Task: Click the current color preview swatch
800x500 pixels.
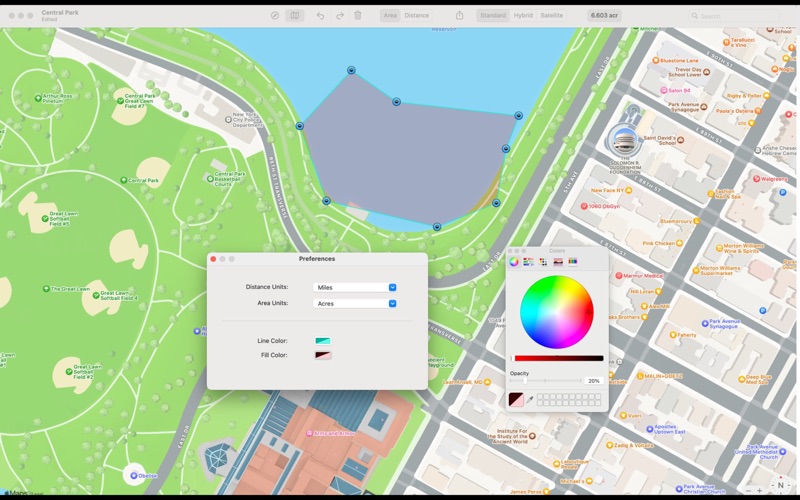Action: pos(516,399)
